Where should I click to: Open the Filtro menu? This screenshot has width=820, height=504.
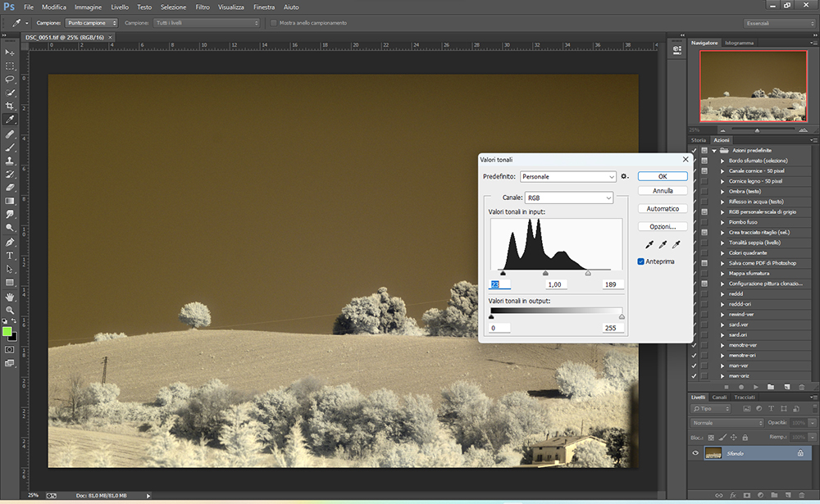[x=203, y=7]
